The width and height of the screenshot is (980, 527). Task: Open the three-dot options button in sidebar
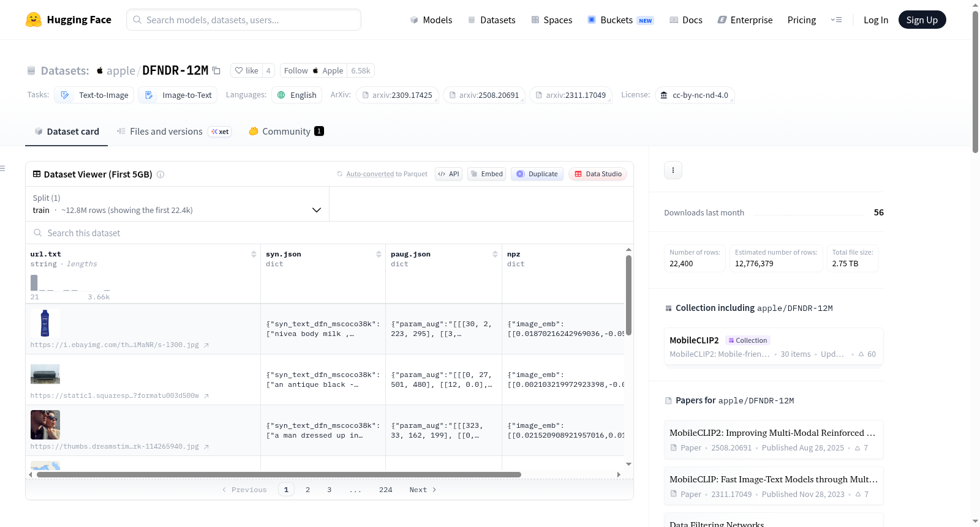click(673, 170)
